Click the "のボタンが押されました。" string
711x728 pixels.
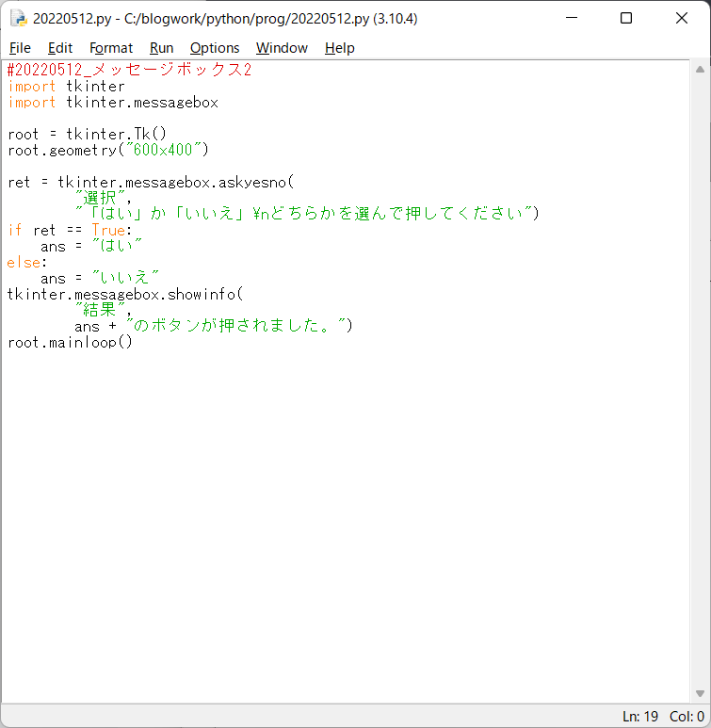235,326
